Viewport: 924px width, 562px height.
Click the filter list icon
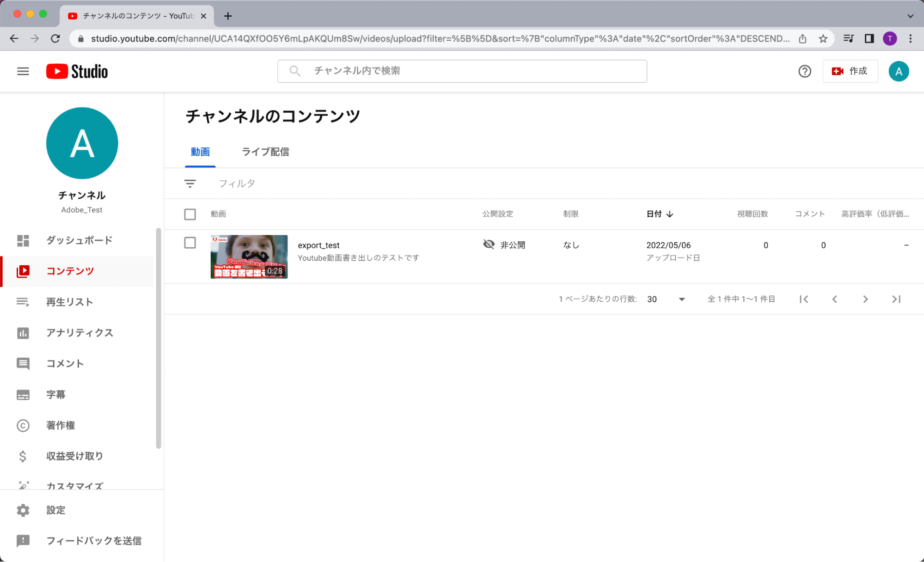[x=190, y=183]
